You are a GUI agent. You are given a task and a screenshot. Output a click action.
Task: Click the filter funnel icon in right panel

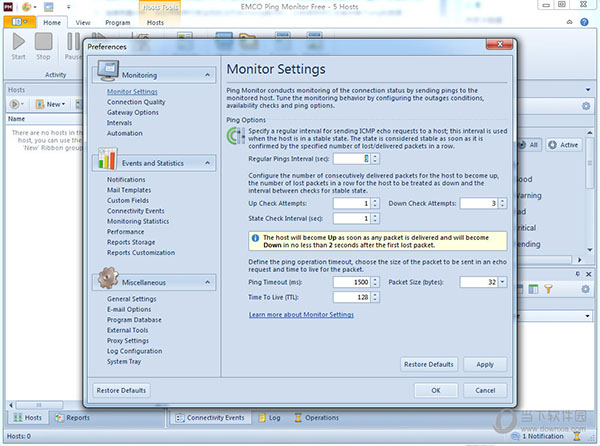coord(548,289)
